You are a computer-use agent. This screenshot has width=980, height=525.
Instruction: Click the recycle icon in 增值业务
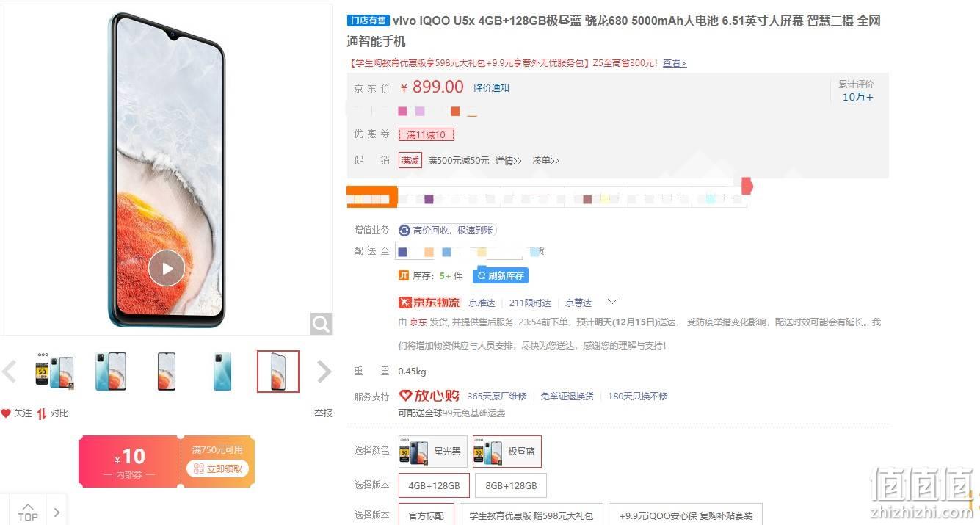pyautogui.click(x=404, y=230)
